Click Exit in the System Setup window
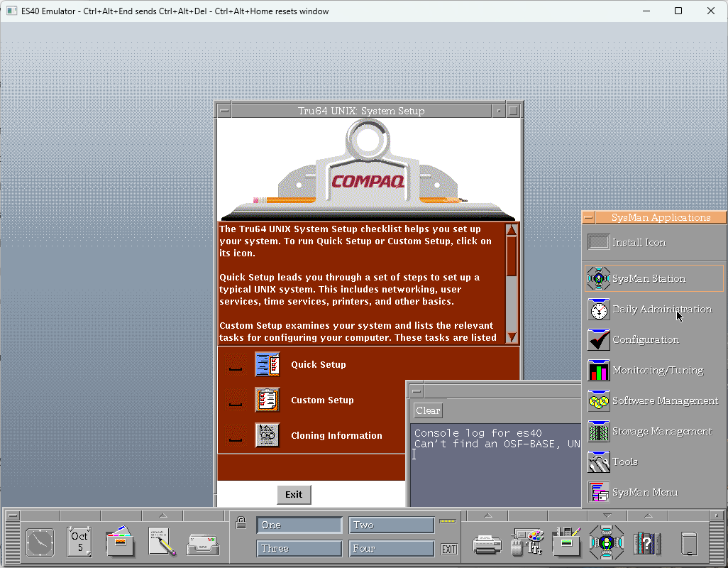Image resolution: width=728 pixels, height=568 pixels. pyautogui.click(x=294, y=495)
